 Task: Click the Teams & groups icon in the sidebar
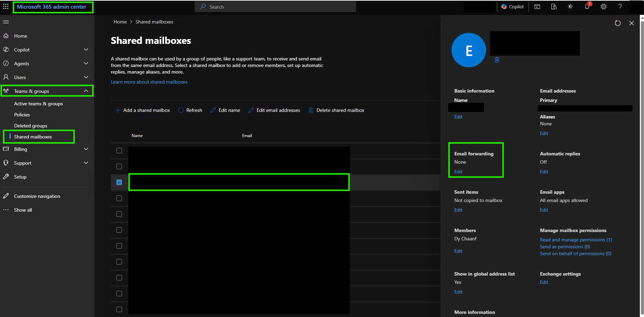[6, 91]
